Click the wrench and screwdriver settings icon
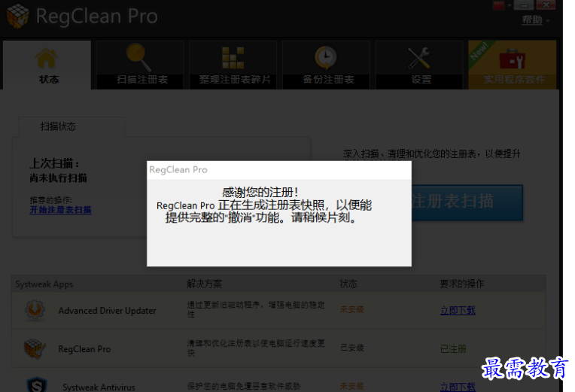 click(419, 58)
